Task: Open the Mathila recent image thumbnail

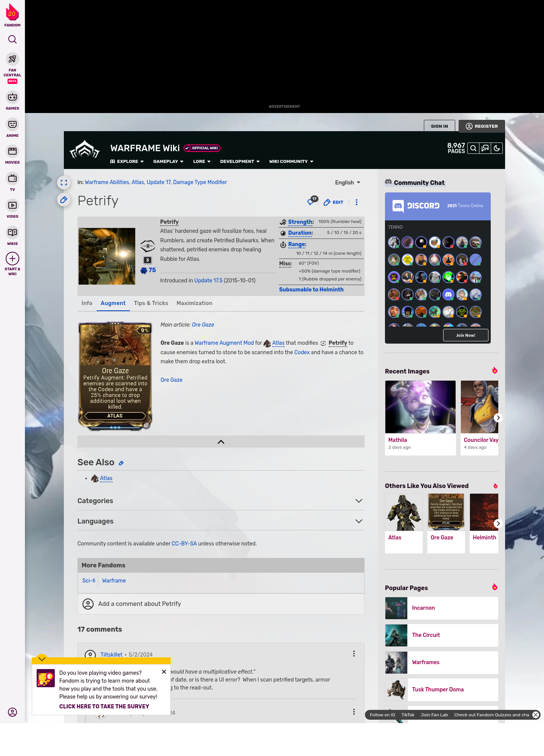Action: tap(420, 407)
